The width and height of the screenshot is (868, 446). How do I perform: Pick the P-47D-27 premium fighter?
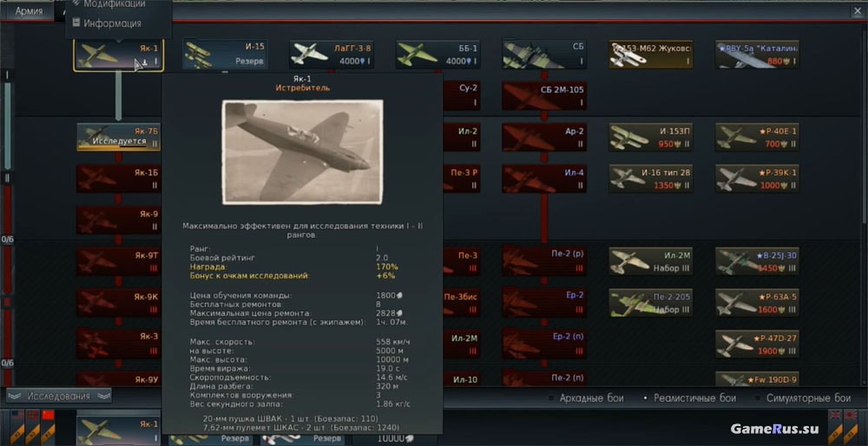click(x=757, y=344)
